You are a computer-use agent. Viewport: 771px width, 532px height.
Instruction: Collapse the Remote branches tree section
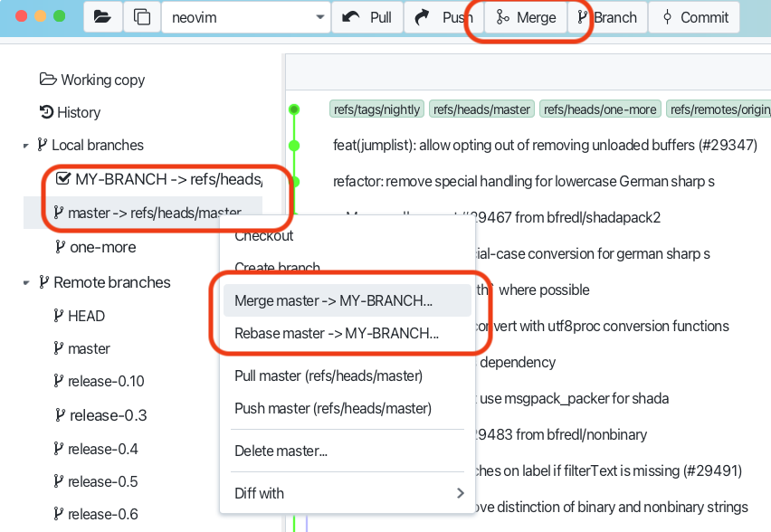click(x=26, y=283)
